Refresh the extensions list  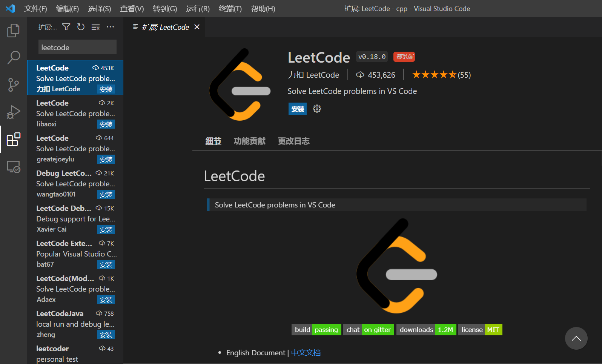[81, 27]
